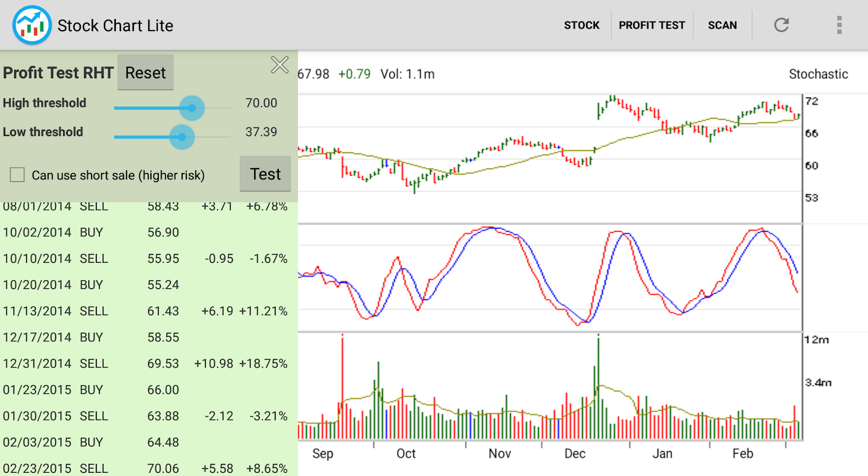Click the Oct label on the time axis
Image resolution: width=868 pixels, height=476 pixels.
tap(406, 454)
